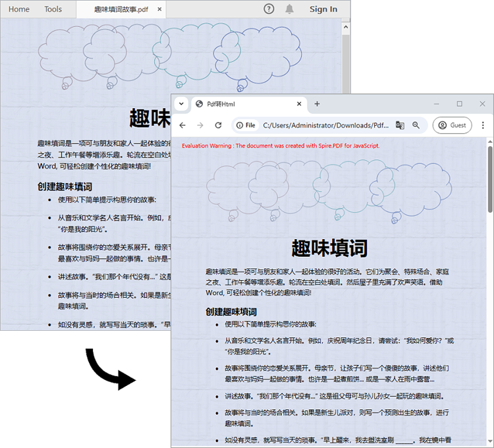
Task: Click the browser page vertical scrollbar thumb
Action: (x=490, y=180)
